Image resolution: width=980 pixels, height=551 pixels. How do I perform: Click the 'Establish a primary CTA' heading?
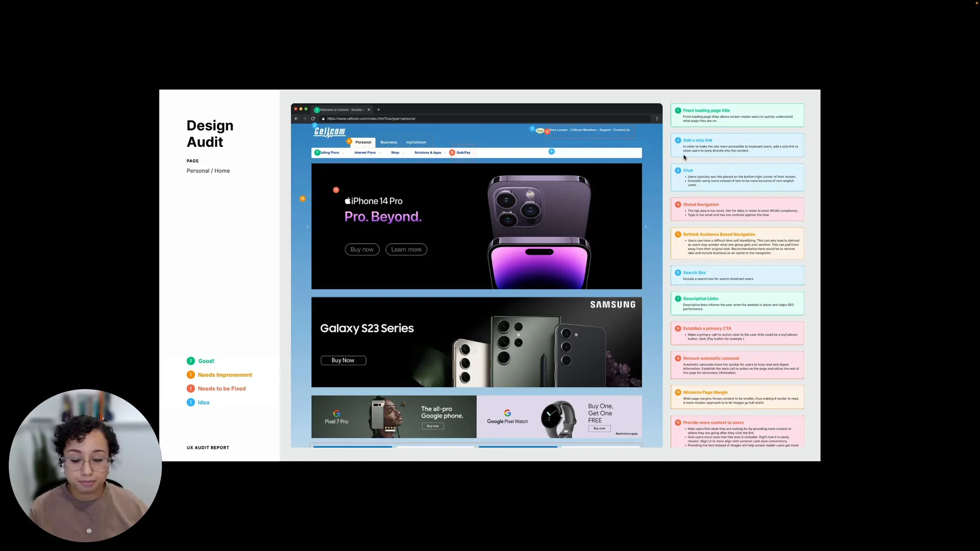(707, 329)
